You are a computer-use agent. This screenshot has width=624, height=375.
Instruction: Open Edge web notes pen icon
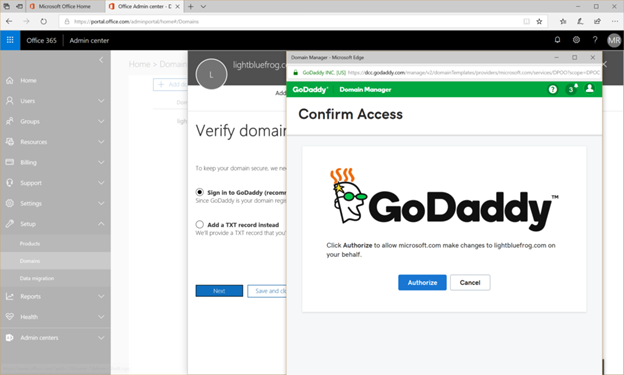(x=580, y=21)
